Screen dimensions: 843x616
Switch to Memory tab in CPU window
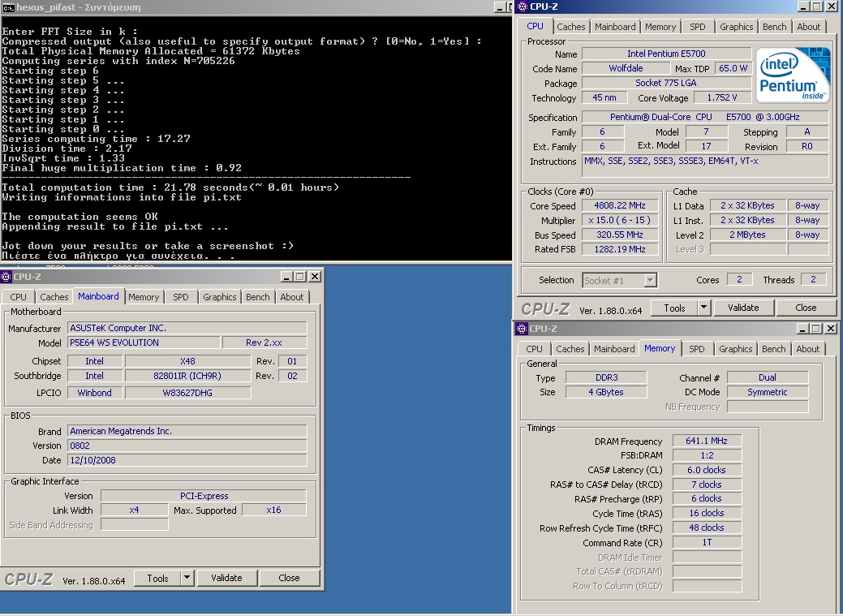pos(660,27)
